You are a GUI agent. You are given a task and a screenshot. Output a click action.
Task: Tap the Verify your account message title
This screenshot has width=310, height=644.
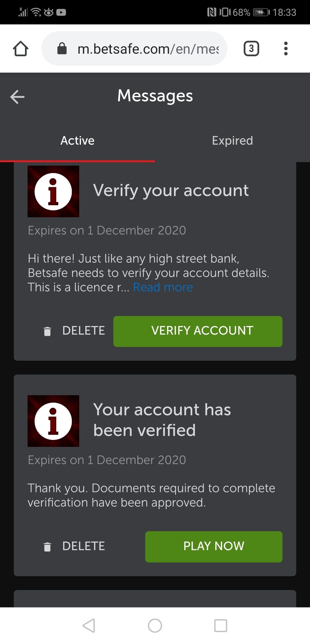[x=171, y=190]
